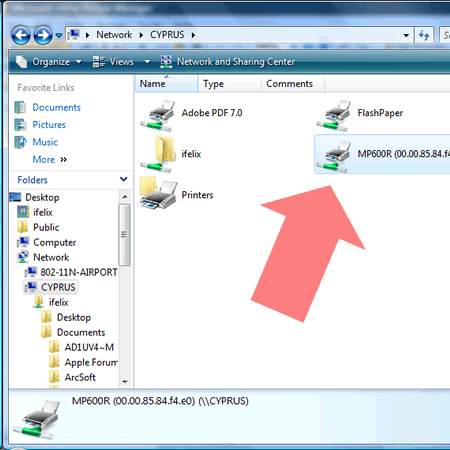This screenshot has height=450, width=450.
Task: Click the Adobe PDF 7.0 label
Action: 212,113
